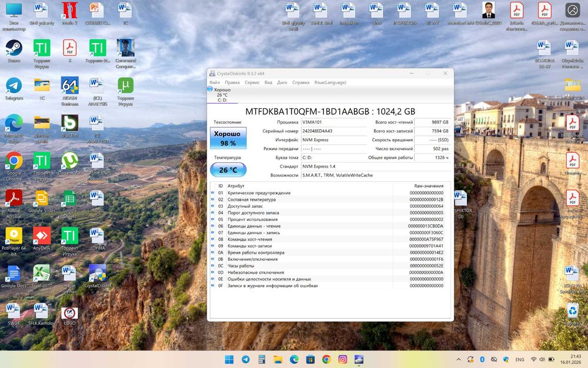
Task: Open the Windows Start menu
Action: (229, 359)
